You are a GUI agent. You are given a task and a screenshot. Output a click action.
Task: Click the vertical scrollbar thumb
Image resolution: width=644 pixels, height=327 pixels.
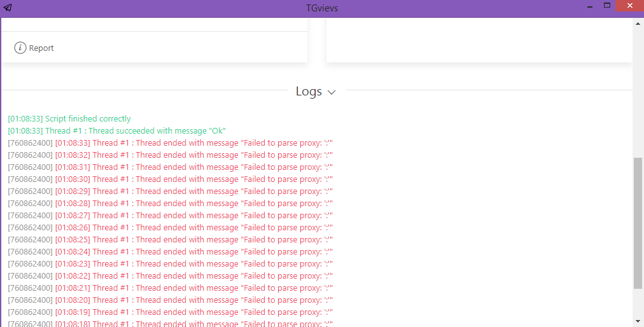click(x=638, y=223)
